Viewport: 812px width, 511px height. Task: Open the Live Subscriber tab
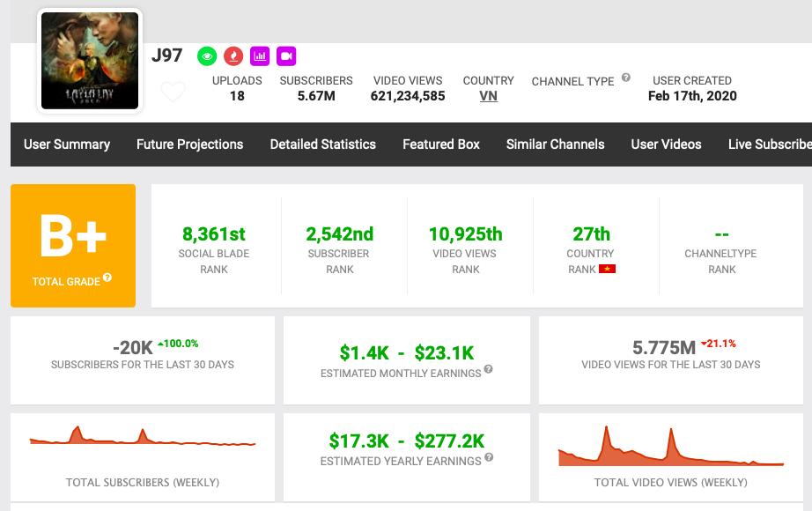click(769, 144)
